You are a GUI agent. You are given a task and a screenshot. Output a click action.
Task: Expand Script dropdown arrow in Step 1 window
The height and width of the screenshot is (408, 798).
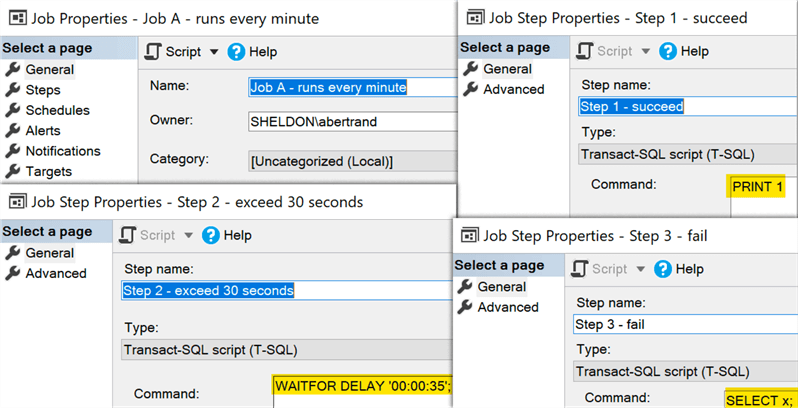point(645,51)
